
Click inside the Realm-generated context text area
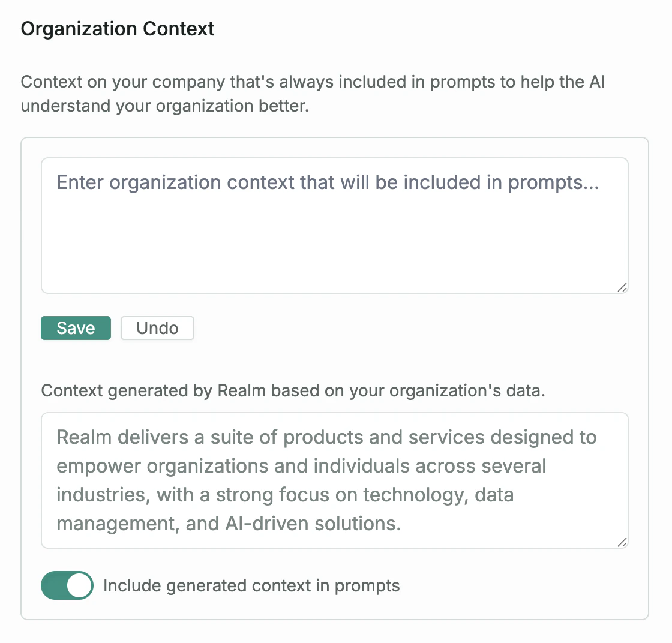click(x=334, y=480)
